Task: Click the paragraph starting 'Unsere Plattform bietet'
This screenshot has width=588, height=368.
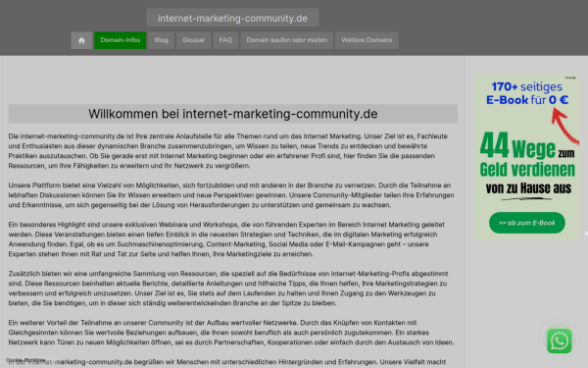Action: pyautogui.click(x=231, y=195)
